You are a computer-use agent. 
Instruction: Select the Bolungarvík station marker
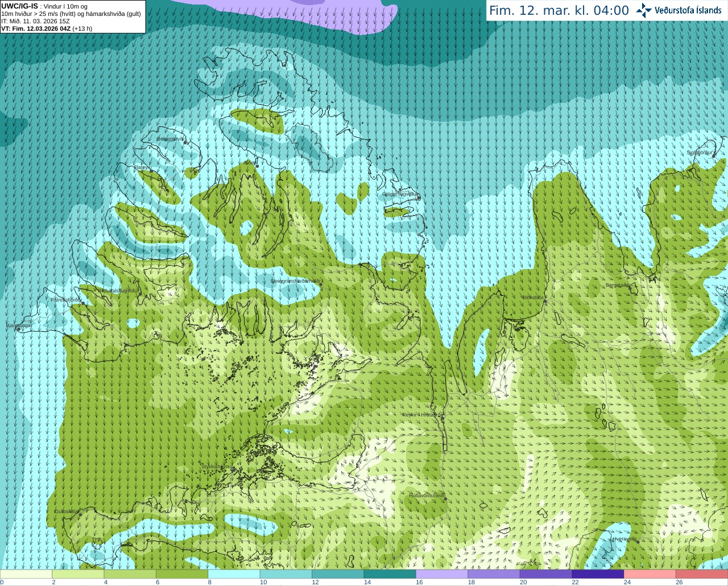coord(185,142)
